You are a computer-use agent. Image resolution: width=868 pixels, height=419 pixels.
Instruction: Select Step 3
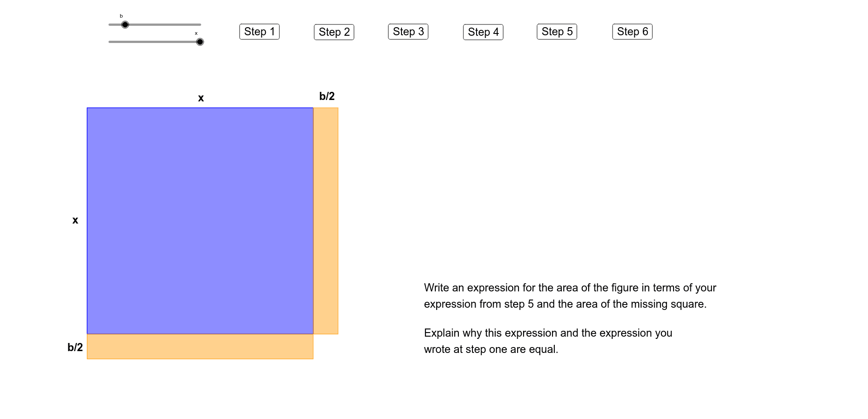tap(408, 32)
